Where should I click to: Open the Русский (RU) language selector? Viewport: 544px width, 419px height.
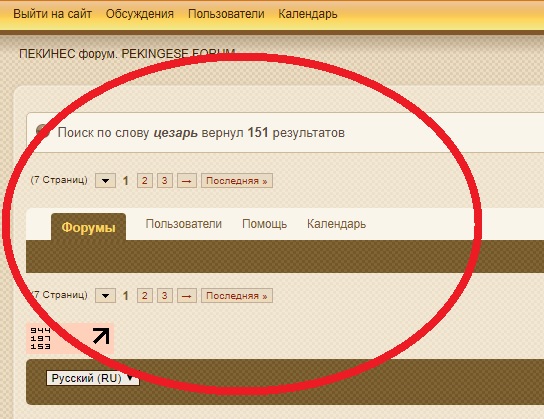93,378
